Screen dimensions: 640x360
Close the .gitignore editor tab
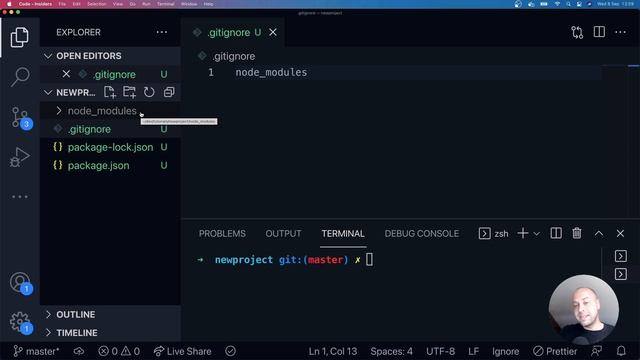[273, 32]
